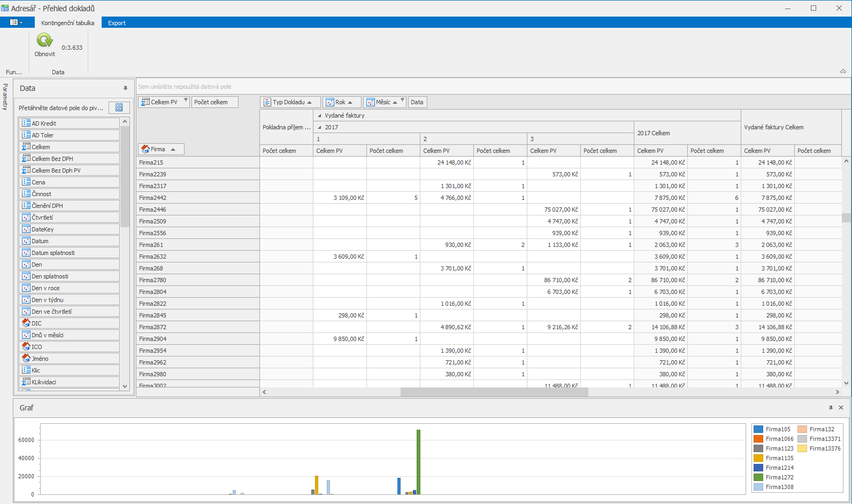The width and height of the screenshot is (852, 504).
Task: Select the AD Toler field in the list
Action: click(69, 135)
